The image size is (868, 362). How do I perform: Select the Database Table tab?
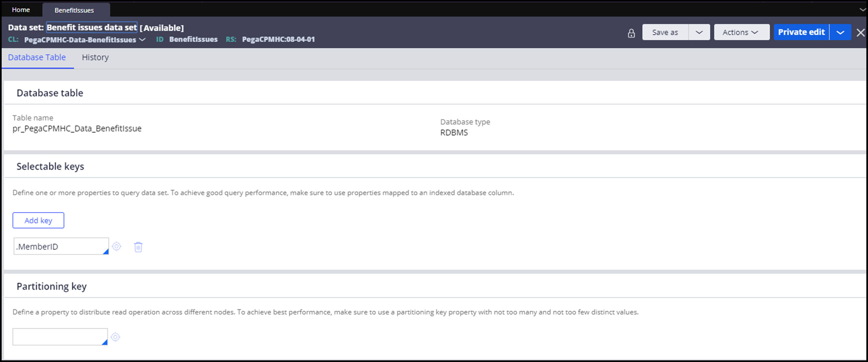[x=37, y=57]
